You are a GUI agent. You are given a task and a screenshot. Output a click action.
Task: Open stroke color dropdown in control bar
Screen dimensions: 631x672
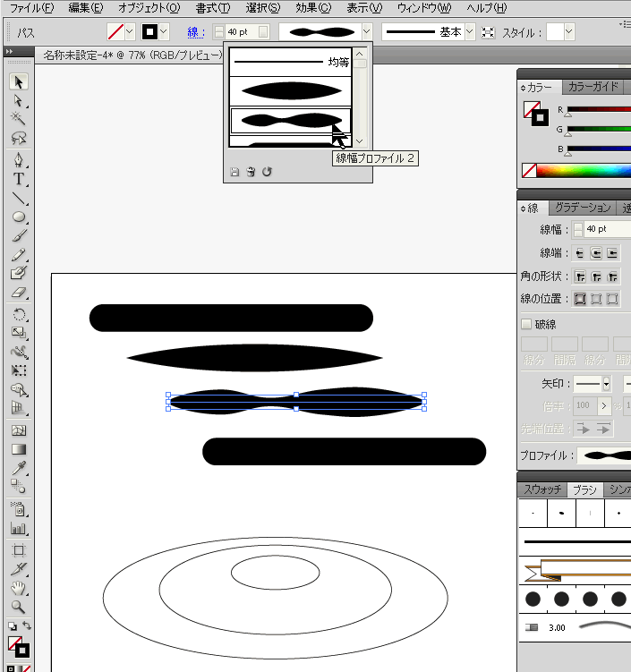coord(164,31)
